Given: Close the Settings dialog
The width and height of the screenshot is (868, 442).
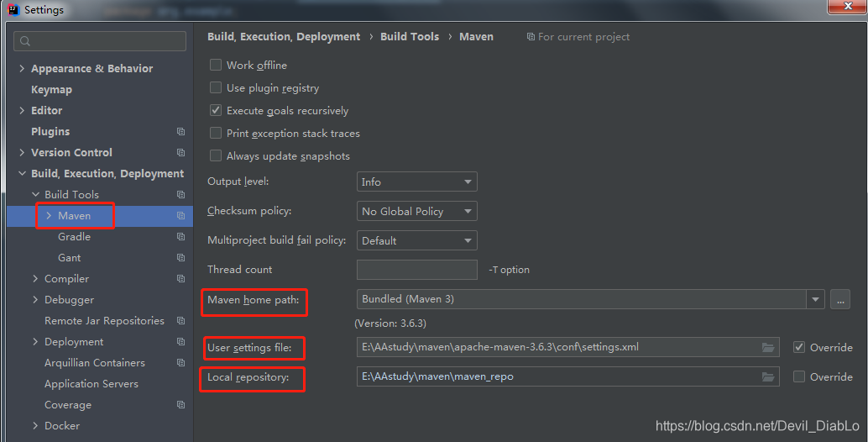Looking at the screenshot, I should click(x=848, y=6).
